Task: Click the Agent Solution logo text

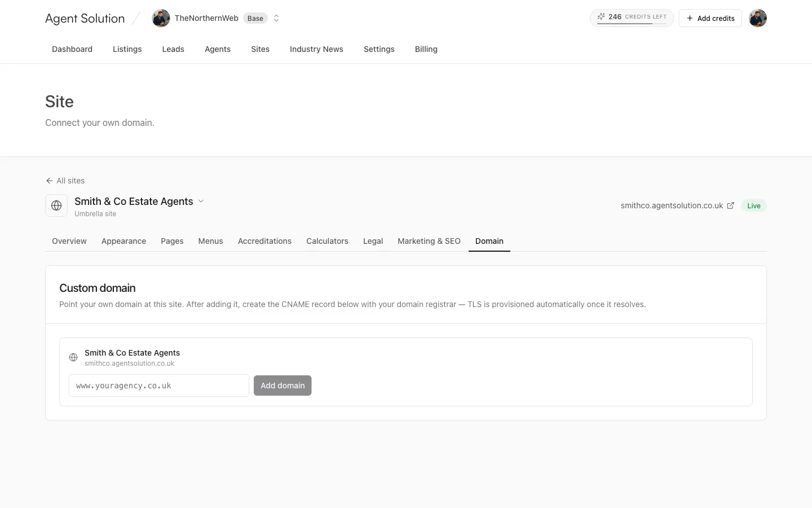Action: click(85, 18)
